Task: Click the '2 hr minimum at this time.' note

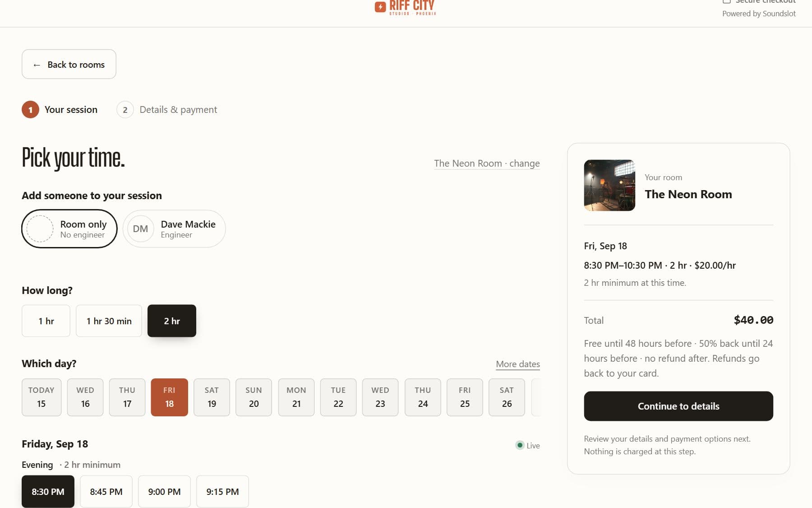Action: click(x=635, y=283)
